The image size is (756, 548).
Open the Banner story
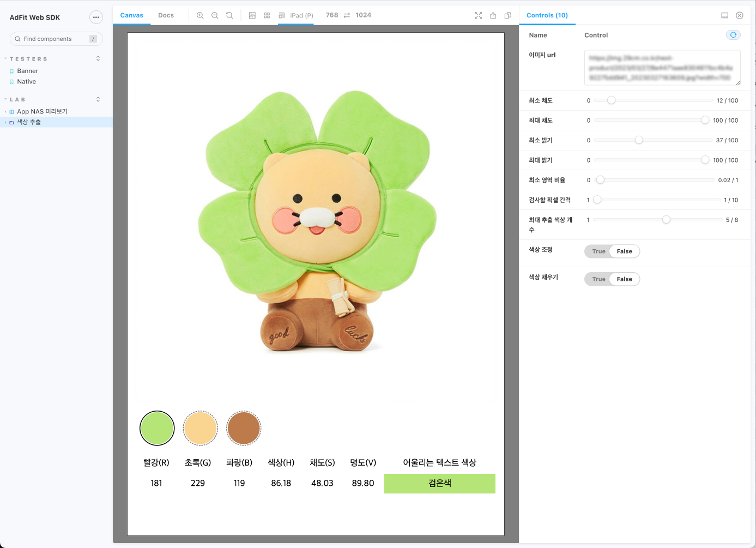pyautogui.click(x=28, y=71)
